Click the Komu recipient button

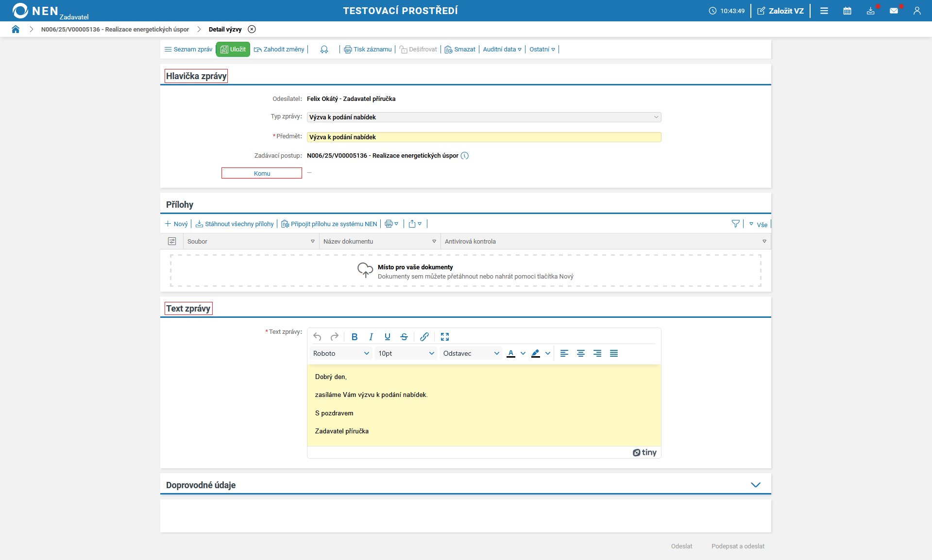pos(262,173)
